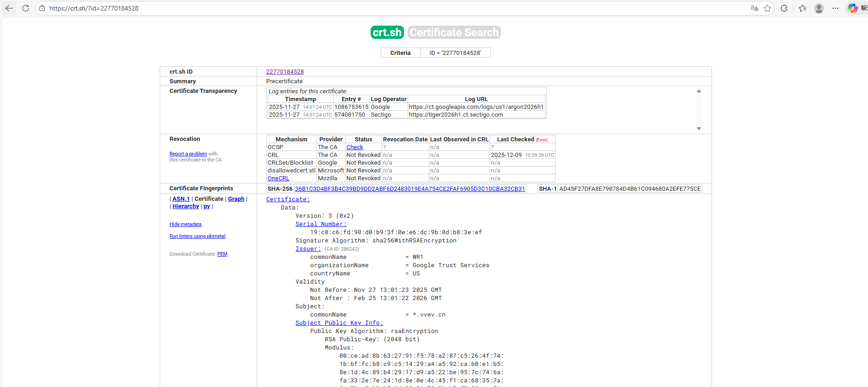Click the browser back arrow icon
868x387 pixels.
[9, 8]
